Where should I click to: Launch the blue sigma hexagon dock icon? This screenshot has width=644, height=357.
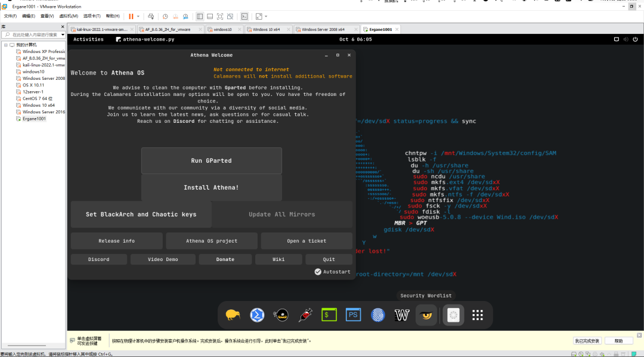coord(257,315)
